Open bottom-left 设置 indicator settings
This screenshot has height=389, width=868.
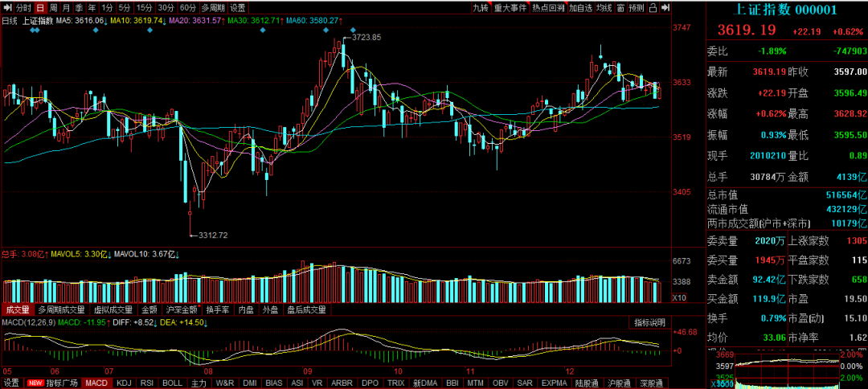[11, 383]
